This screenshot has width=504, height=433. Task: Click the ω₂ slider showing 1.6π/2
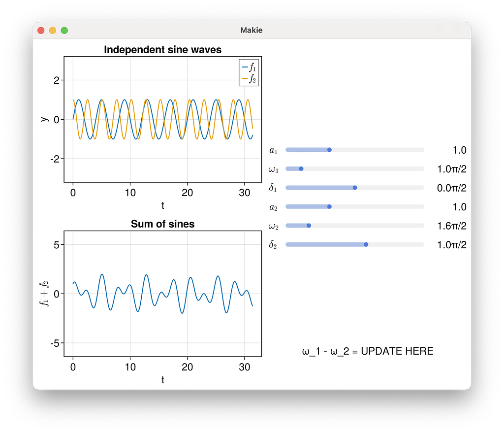(x=308, y=225)
